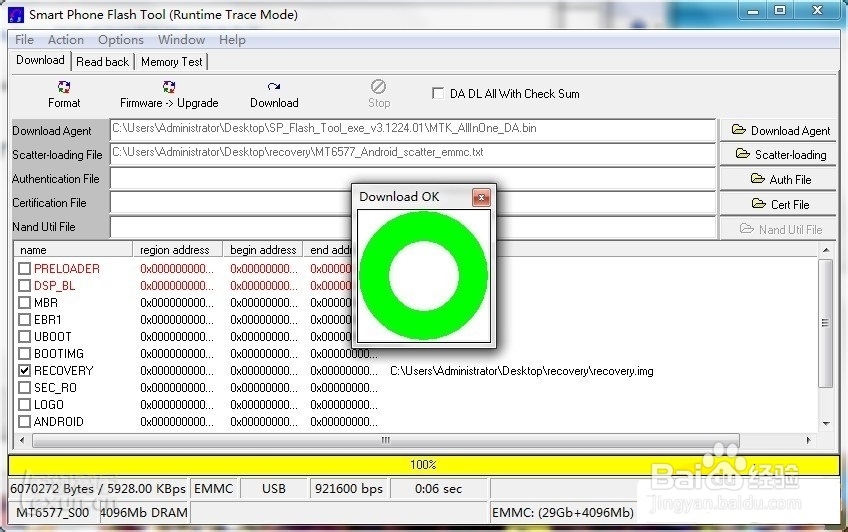The height and width of the screenshot is (532, 848).
Task: Click the Nand Util File button
Action: tap(778, 229)
